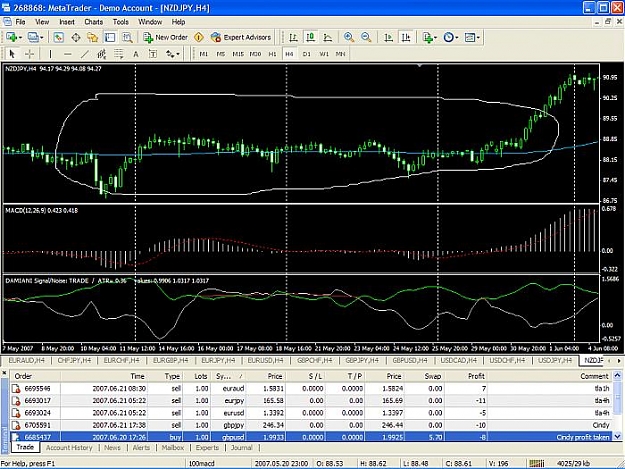Toggle Chart Shift icon

[x=406, y=37]
